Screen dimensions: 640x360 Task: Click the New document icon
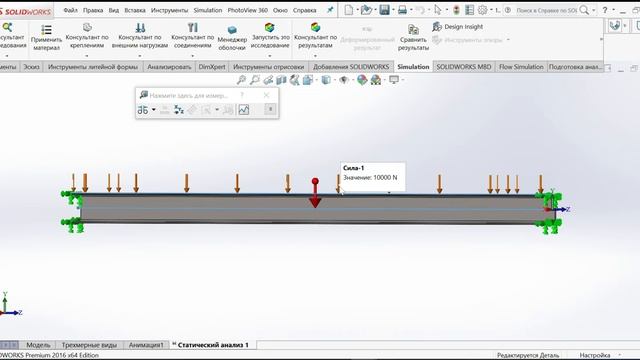click(348, 10)
